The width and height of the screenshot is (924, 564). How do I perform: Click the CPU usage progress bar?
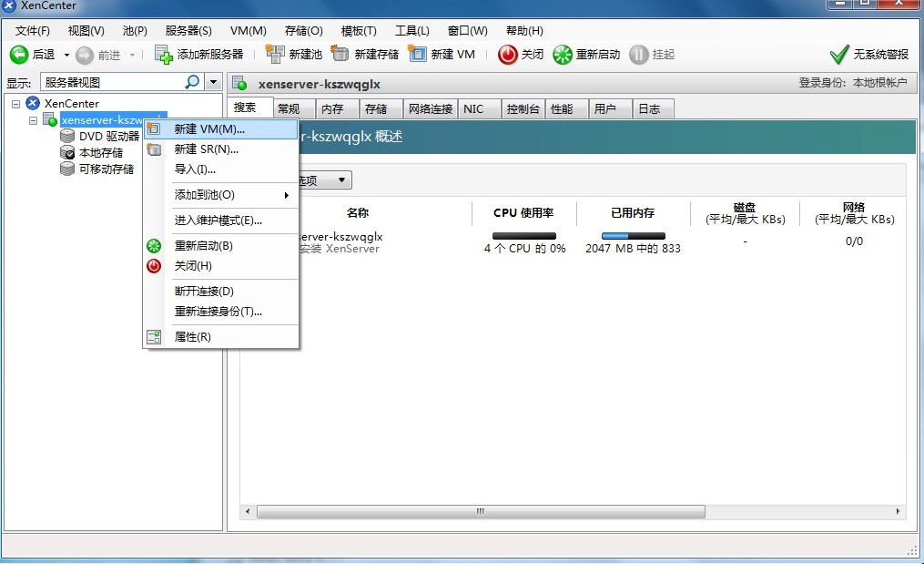click(x=523, y=236)
